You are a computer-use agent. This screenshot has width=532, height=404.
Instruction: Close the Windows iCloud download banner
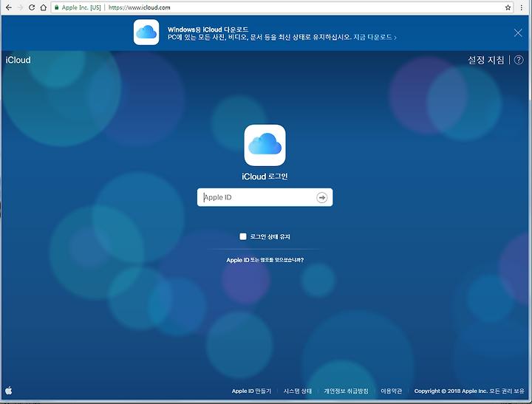(x=518, y=33)
